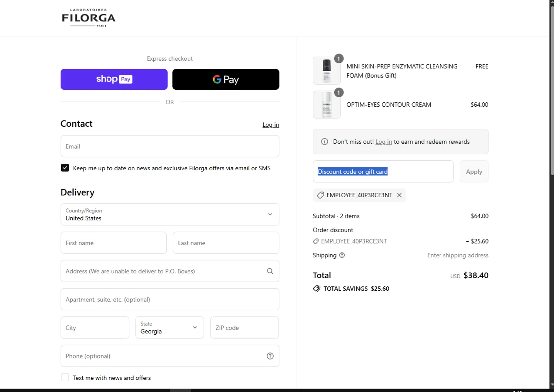Click the 'Enter shipping address' text
Viewport: 554px width, 392px height.
click(x=458, y=255)
